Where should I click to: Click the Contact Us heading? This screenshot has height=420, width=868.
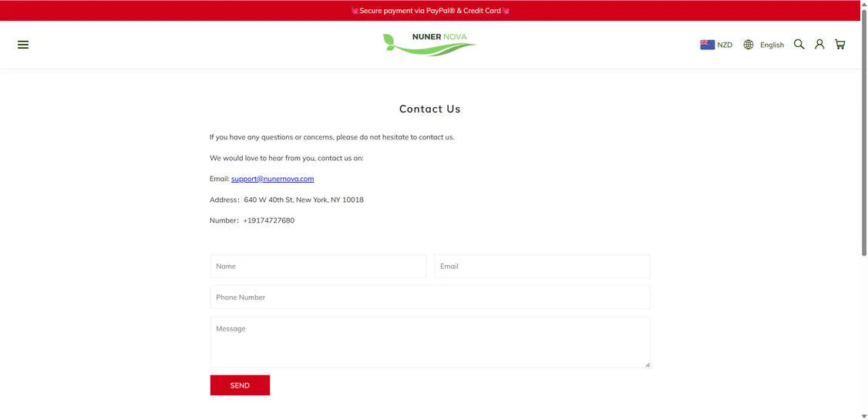pyautogui.click(x=429, y=109)
